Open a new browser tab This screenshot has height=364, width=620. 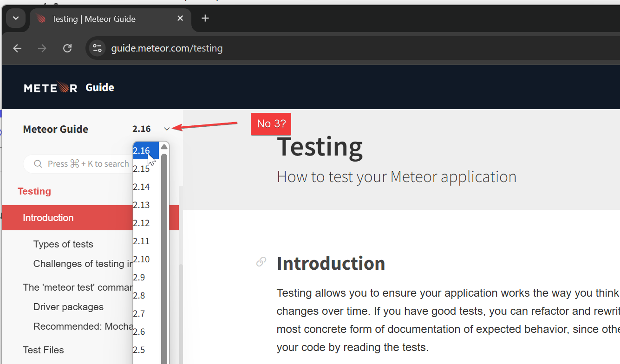(205, 19)
